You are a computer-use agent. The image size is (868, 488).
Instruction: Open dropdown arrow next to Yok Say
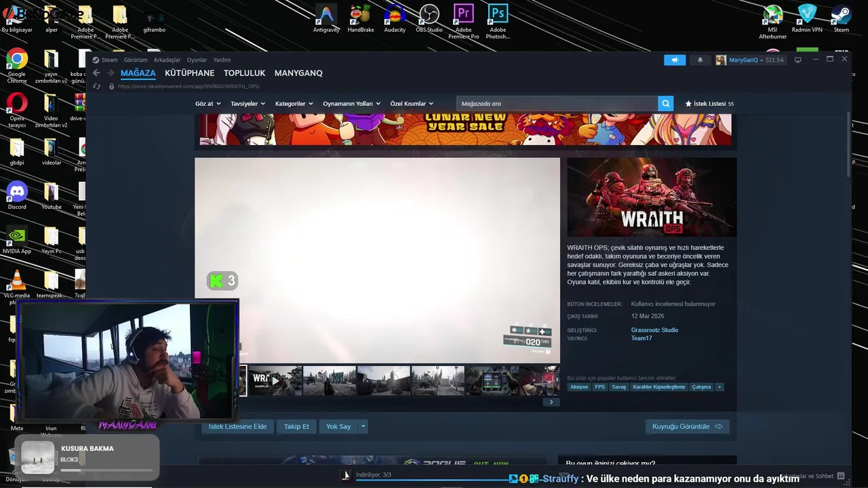tap(363, 426)
